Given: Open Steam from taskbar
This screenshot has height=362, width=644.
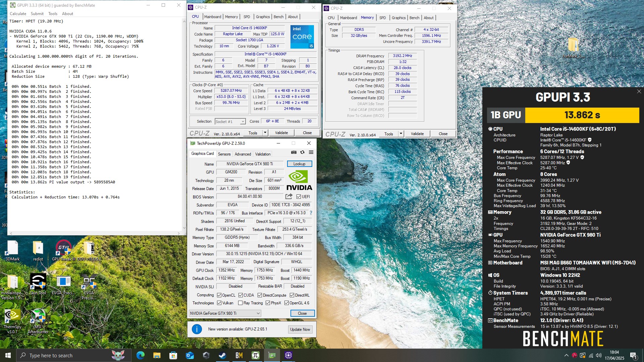Looking at the screenshot, I should (222, 355).
